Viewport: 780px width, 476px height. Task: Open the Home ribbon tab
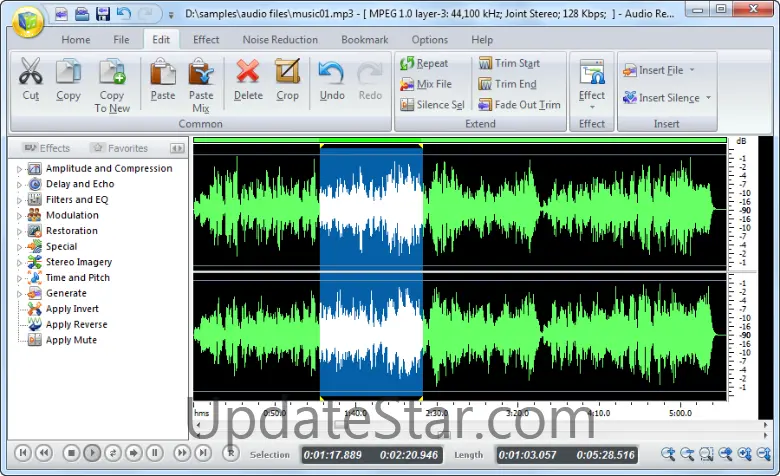(x=76, y=40)
